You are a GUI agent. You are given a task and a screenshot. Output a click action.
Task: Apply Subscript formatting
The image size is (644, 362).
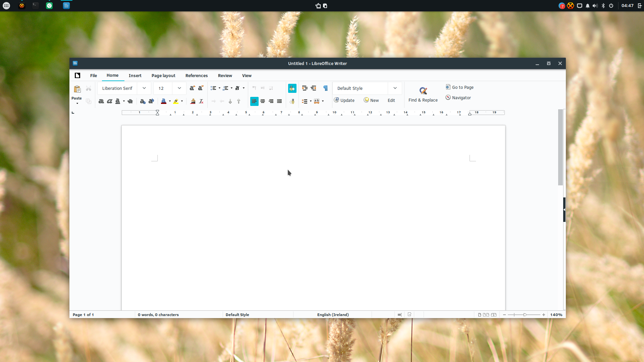tap(143, 101)
